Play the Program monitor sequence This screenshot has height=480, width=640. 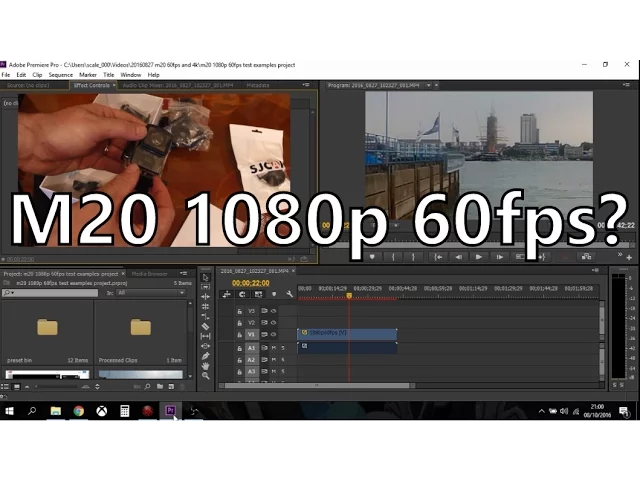coord(478,257)
